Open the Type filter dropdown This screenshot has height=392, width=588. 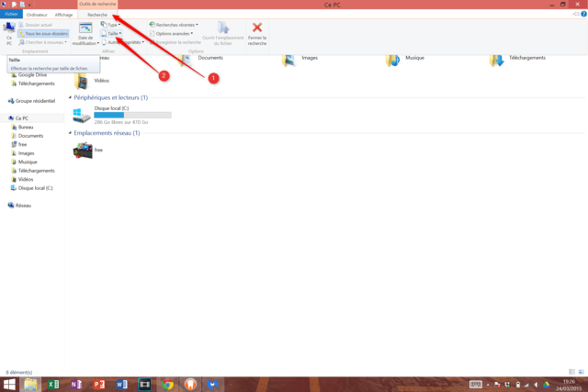[x=113, y=25]
